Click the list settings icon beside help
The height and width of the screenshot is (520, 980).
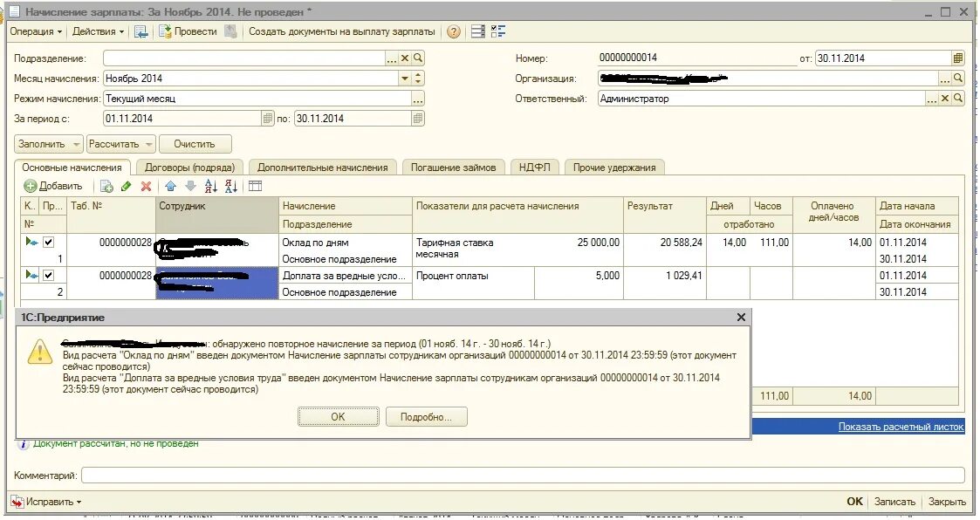point(478,32)
